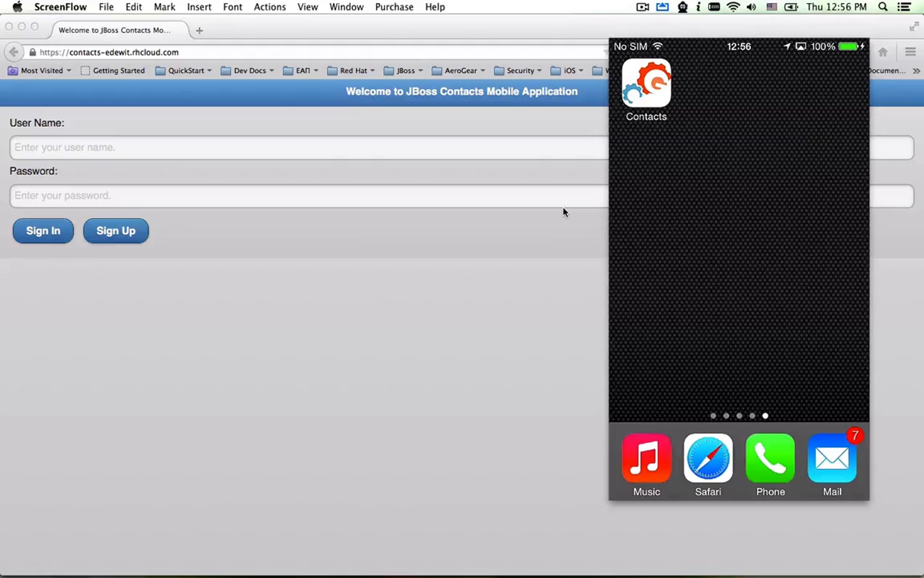Expand the JBoss bookmarks folder
This screenshot has height=578, width=924.
click(403, 71)
